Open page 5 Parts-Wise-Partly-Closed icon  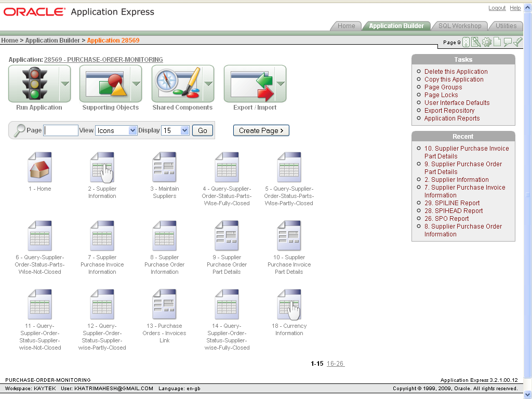click(x=289, y=167)
